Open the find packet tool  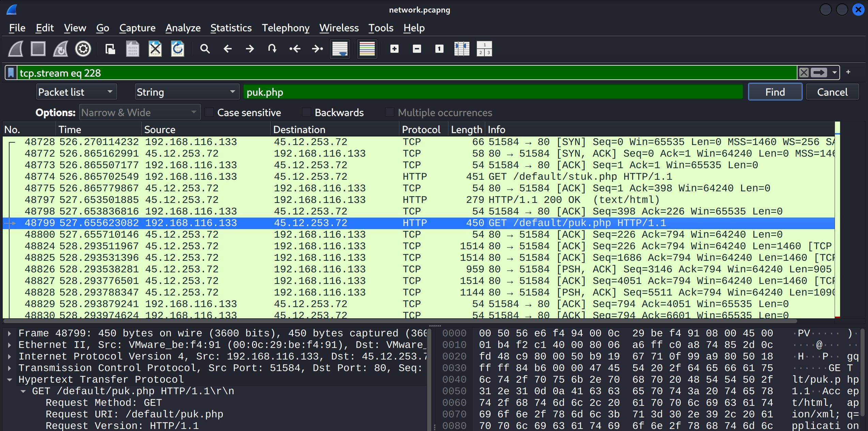click(x=205, y=49)
